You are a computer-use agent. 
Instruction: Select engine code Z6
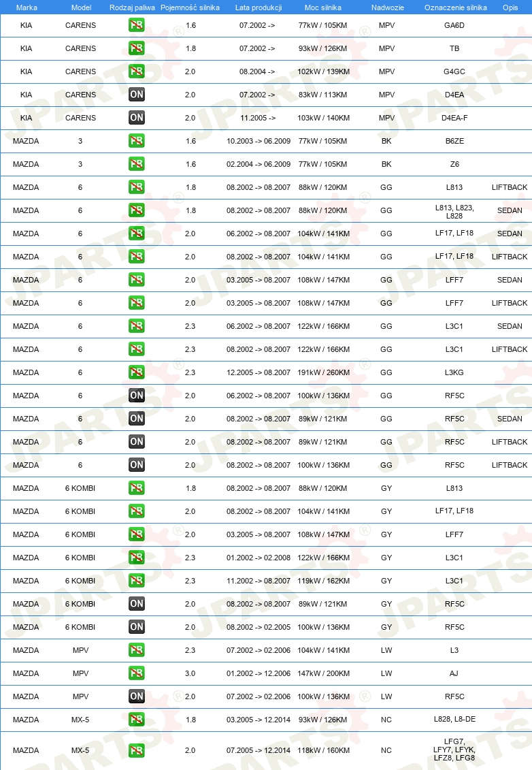click(454, 164)
